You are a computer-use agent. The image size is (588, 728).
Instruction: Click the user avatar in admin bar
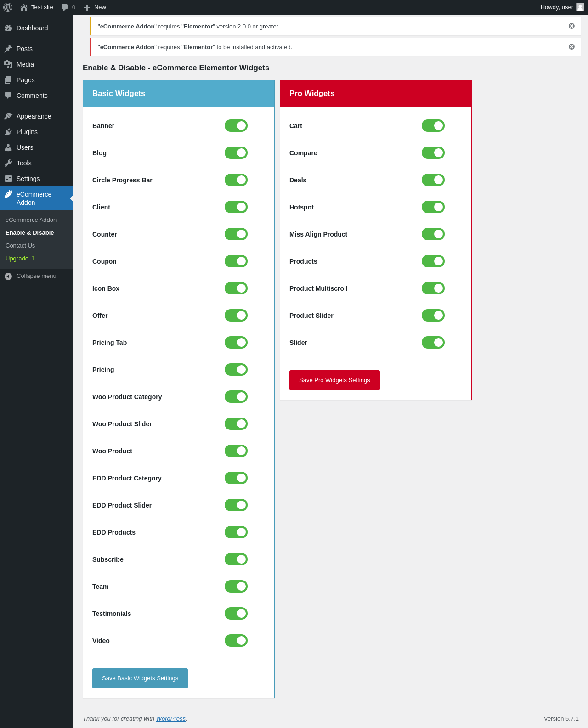(x=580, y=7)
